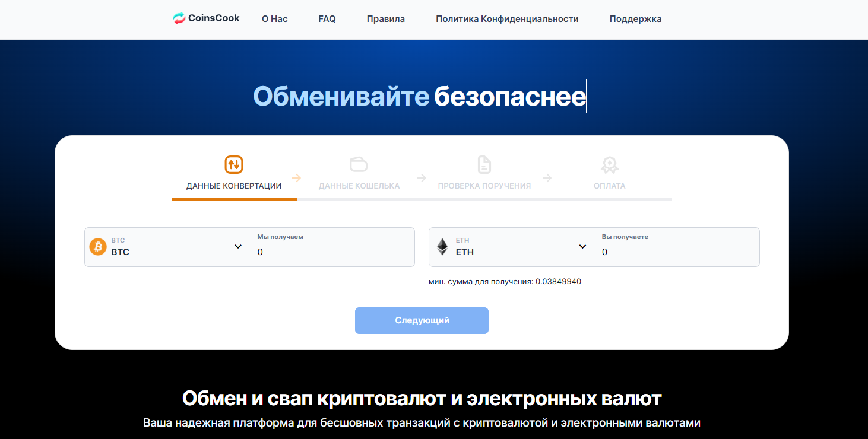The image size is (868, 439).
Task: Open the Поддержка support link
Action: point(635,19)
